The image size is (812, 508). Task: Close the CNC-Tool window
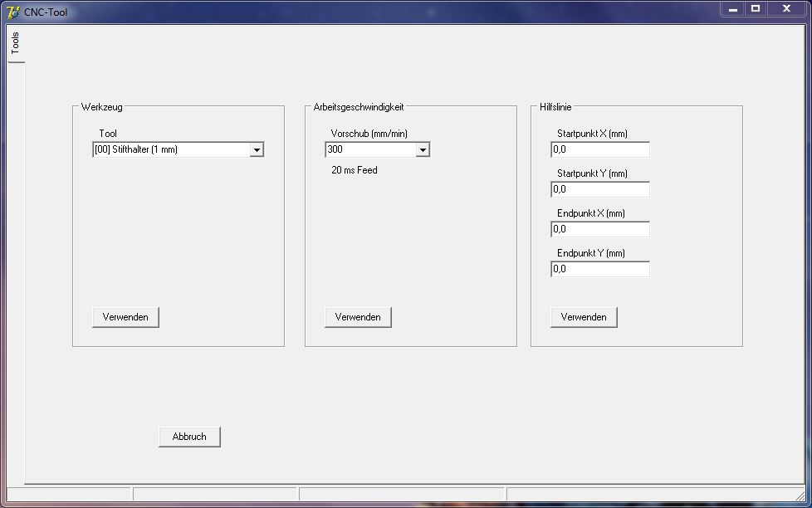click(786, 9)
